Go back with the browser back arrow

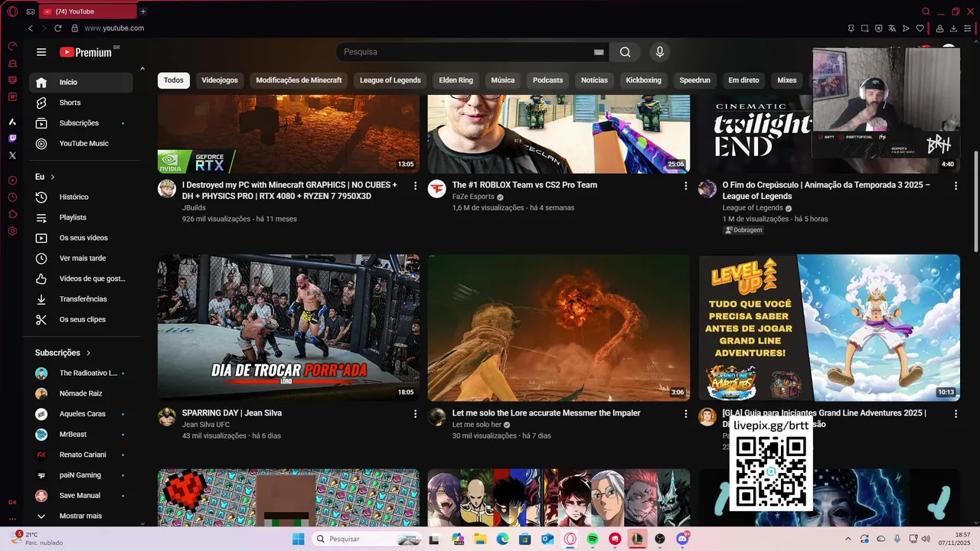31,28
